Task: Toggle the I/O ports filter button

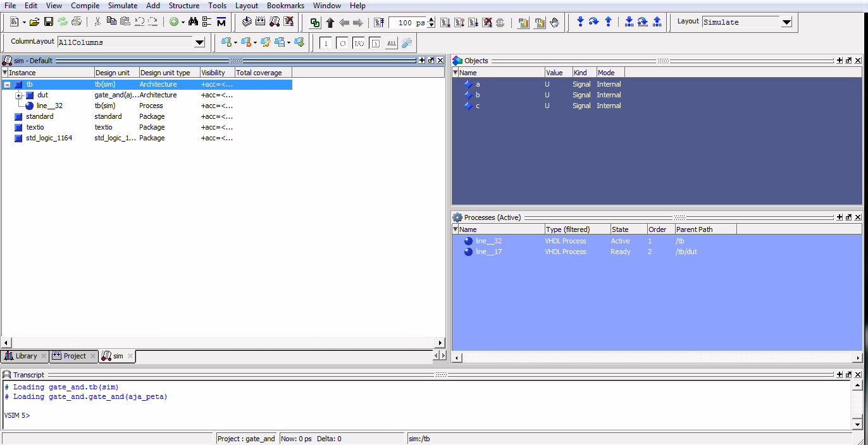Action: [359, 43]
